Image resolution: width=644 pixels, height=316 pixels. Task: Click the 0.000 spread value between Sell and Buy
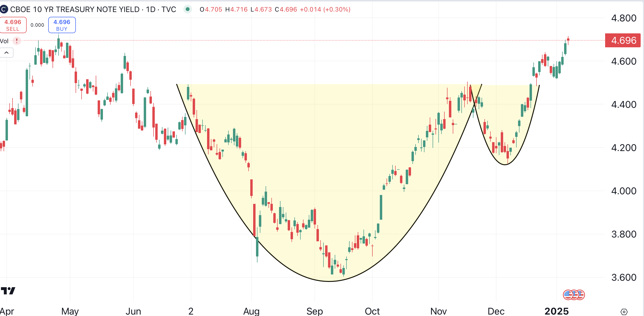(37, 25)
